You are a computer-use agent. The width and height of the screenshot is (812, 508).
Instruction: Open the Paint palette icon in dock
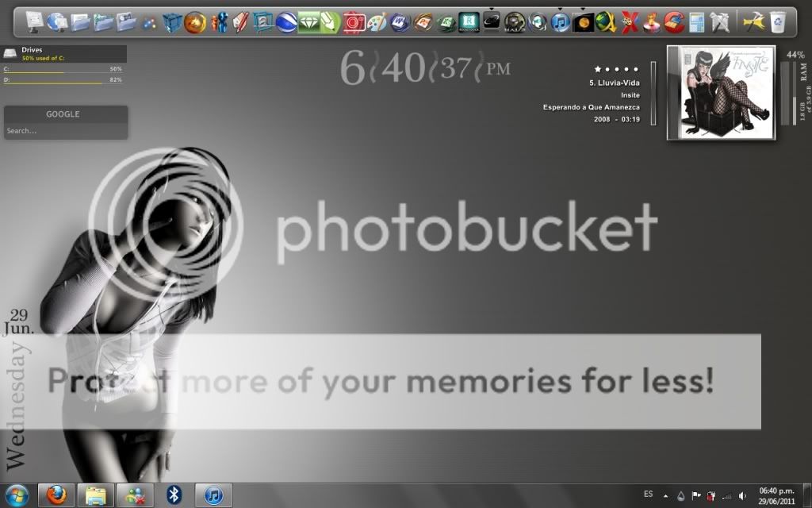coord(377,22)
